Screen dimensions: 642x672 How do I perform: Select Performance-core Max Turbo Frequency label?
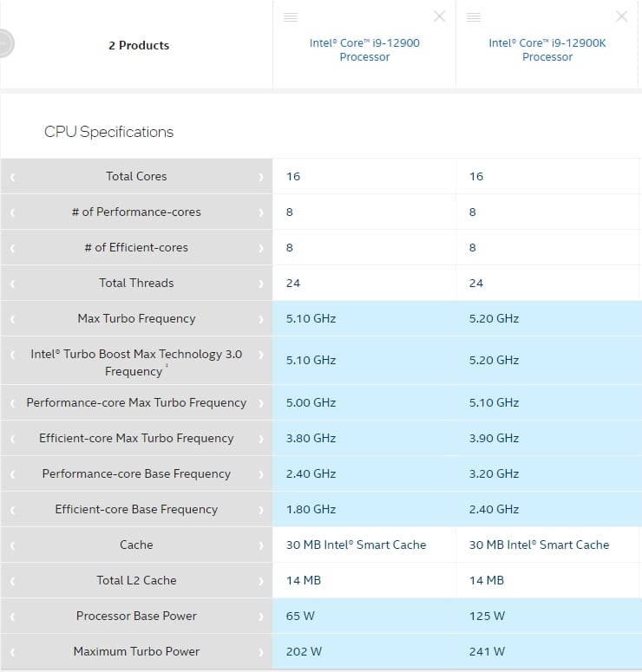pos(136,402)
